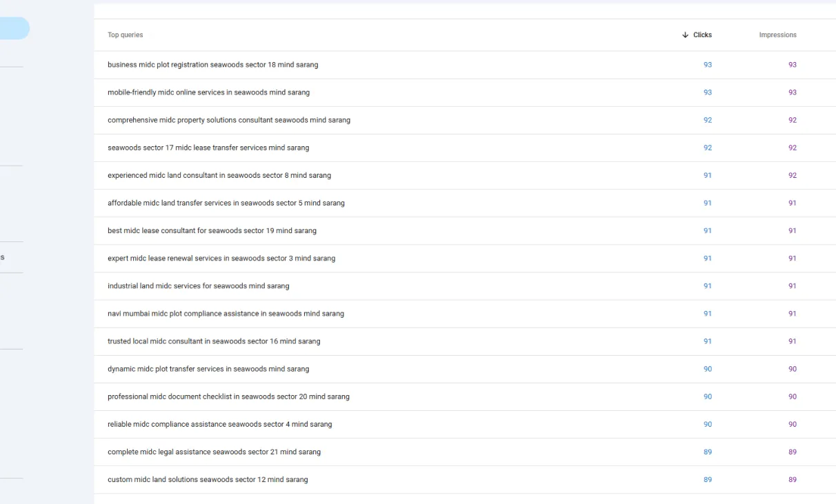Image resolution: width=836 pixels, height=504 pixels.
Task: Select 'trusted local midc consultant' query row
Action: [x=214, y=341]
